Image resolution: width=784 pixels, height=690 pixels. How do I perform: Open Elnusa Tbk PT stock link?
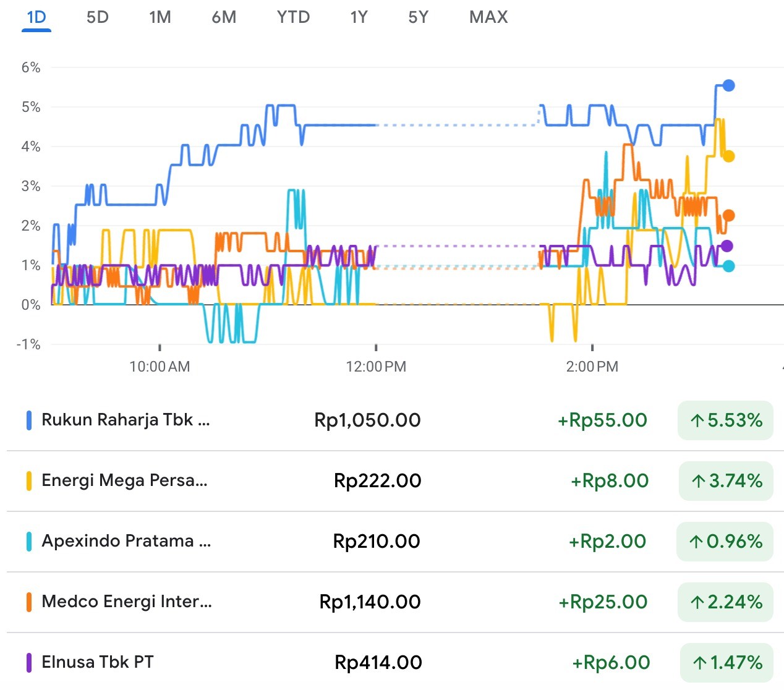pyautogui.click(x=98, y=662)
